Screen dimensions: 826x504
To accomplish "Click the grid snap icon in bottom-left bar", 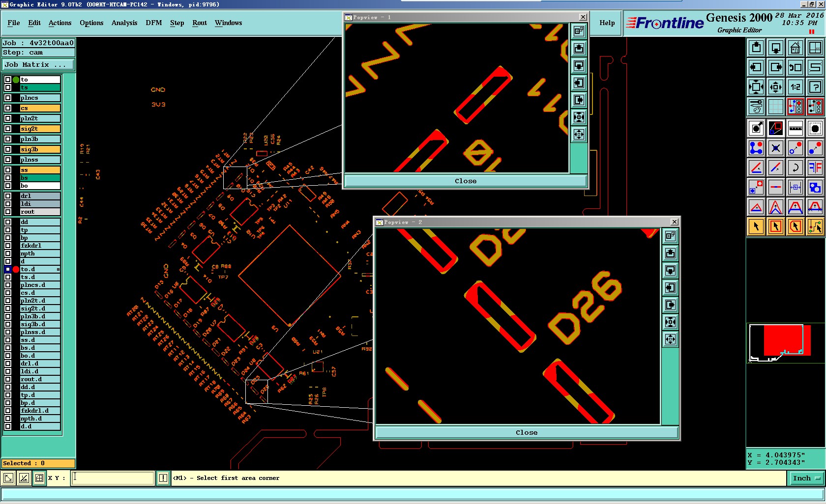I will (x=39, y=478).
